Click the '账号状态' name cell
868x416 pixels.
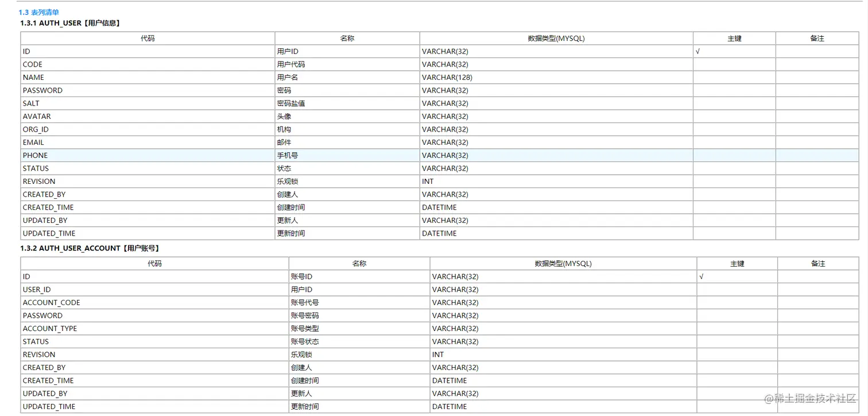tap(359, 342)
